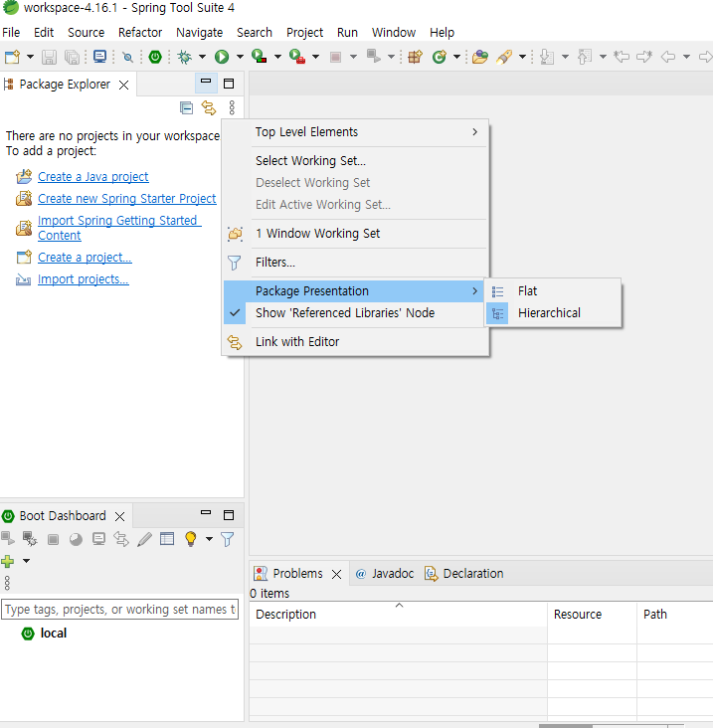
Task: Open the Run dropdown arrow
Action: (240, 57)
